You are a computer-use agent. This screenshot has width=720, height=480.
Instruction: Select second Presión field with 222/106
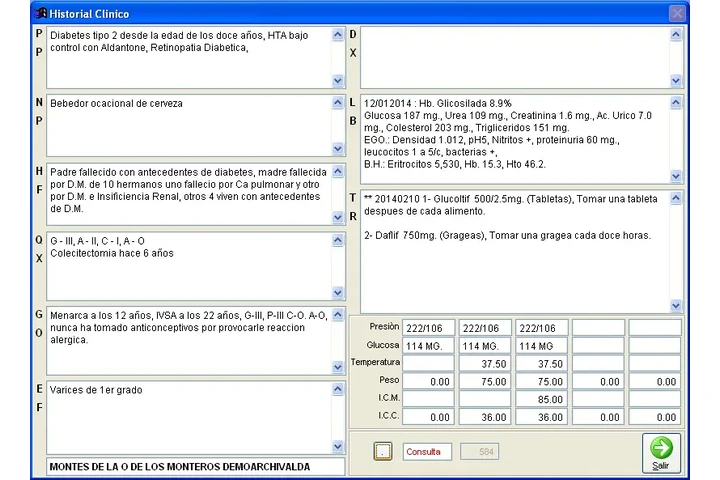[485, 328]
